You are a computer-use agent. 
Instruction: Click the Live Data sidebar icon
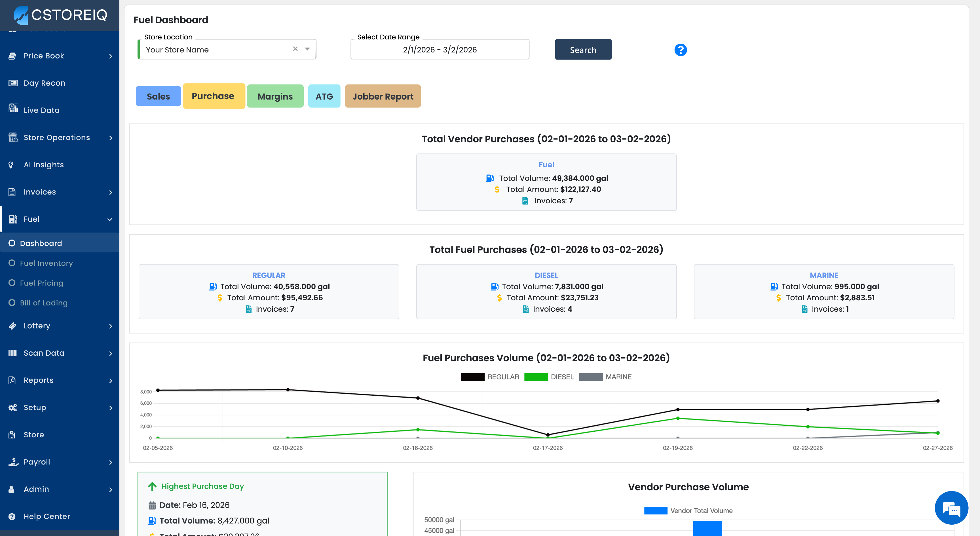coord(13,109)
